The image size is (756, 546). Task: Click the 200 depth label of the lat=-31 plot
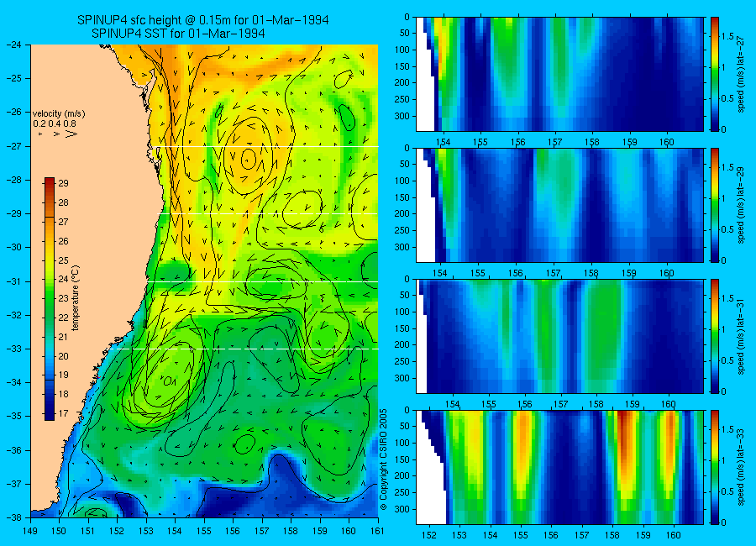point(402,345)
